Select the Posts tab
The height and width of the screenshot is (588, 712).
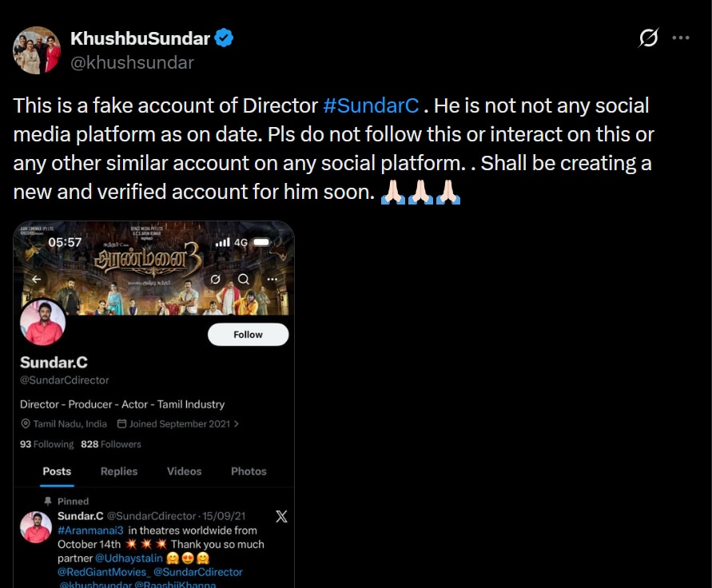coord(57,471)
